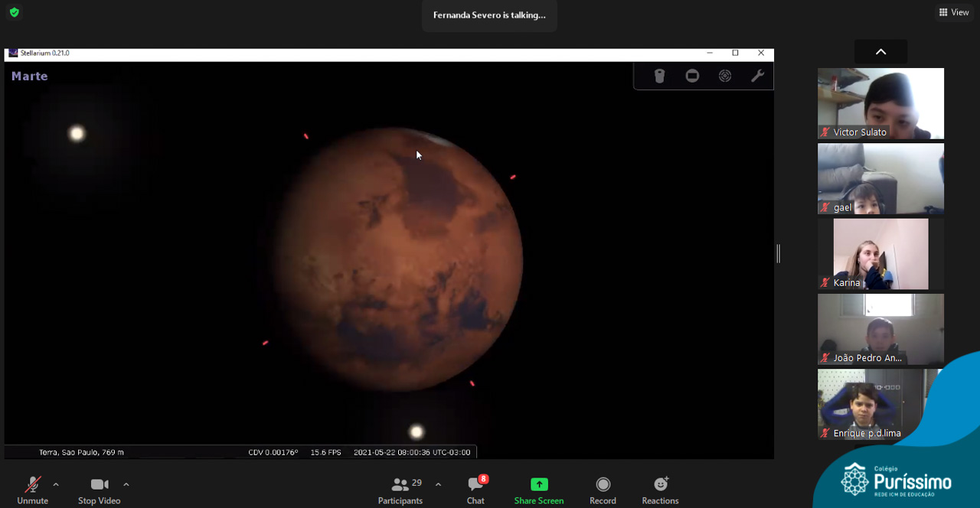Click the Share Screen icon
The width and height of the screenshot is (980, 508).
(539, 490)
